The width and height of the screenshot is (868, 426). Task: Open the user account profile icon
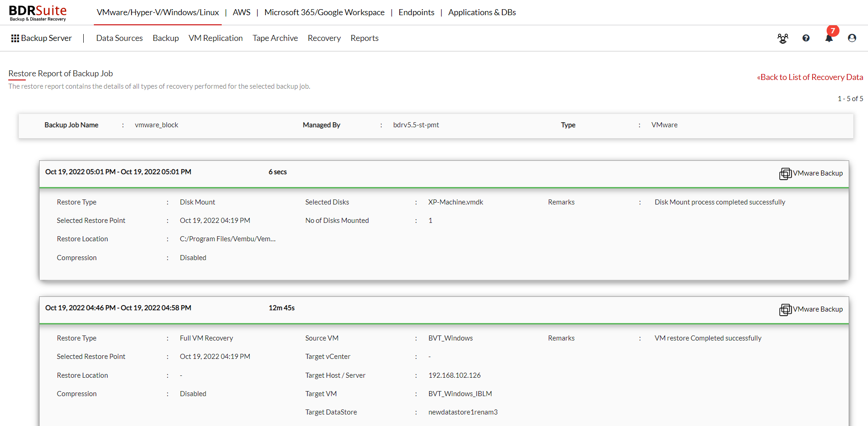tap(852, 38)
